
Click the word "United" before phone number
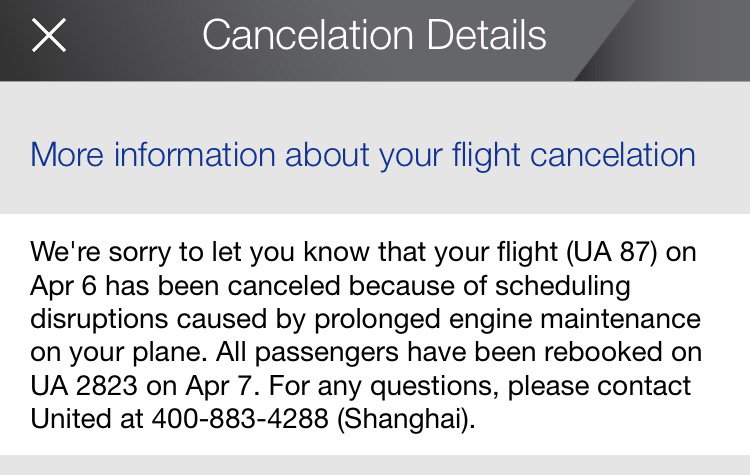tap(73, 419)
